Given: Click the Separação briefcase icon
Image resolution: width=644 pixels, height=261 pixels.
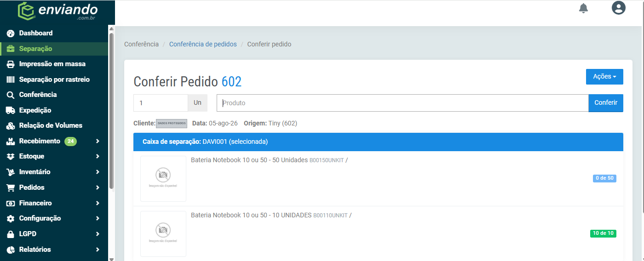Looking at the screenshot, I should click(11, 49).
